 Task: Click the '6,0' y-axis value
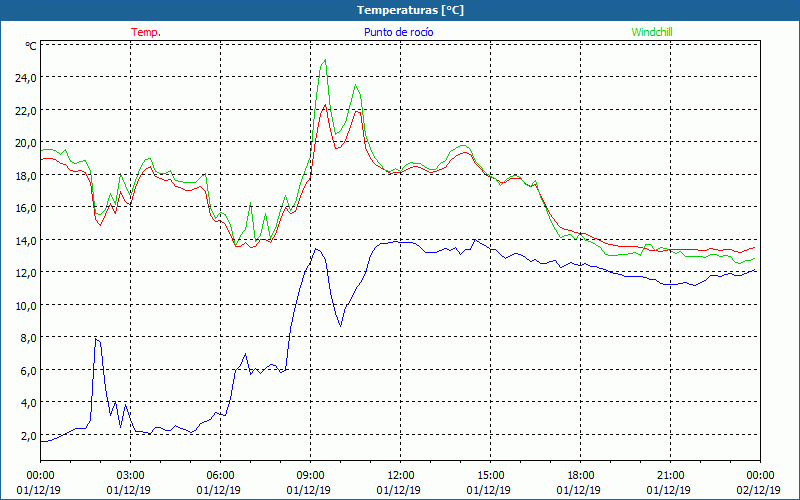pyautogui.click(x=29, y=370)
